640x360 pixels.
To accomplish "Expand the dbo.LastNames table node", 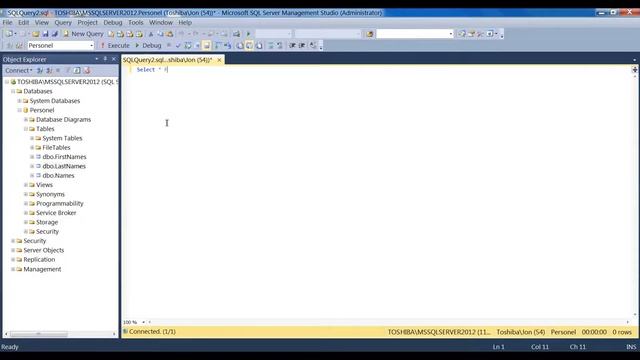I will [x=32, y=166].
